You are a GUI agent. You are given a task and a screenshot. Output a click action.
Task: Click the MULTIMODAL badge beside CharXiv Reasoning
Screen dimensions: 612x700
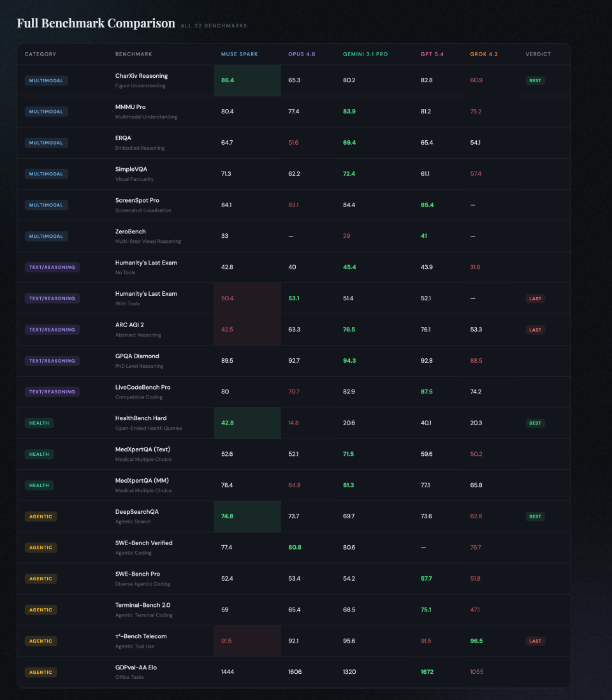click(47, 80)
